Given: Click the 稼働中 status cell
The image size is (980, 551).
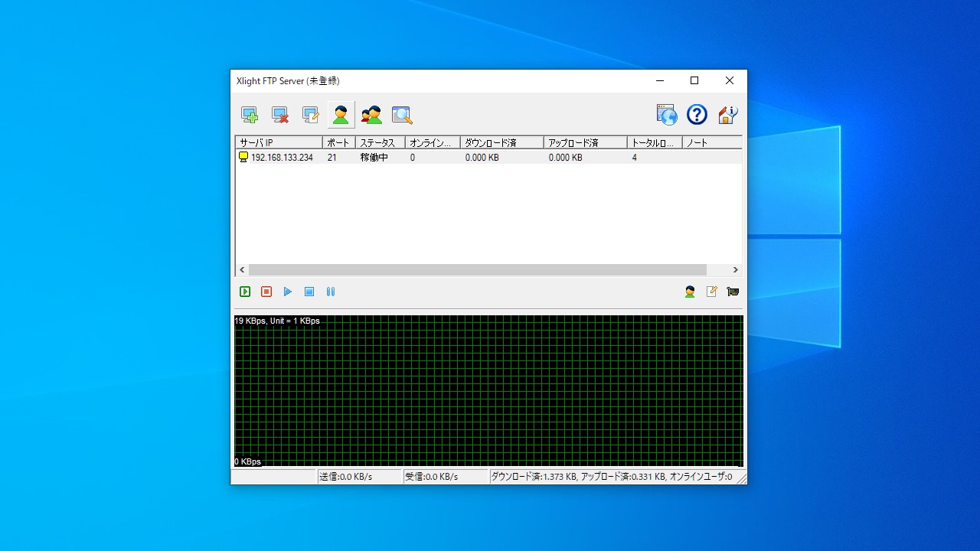Looking at the screenshot, I should tap(374, 158).
